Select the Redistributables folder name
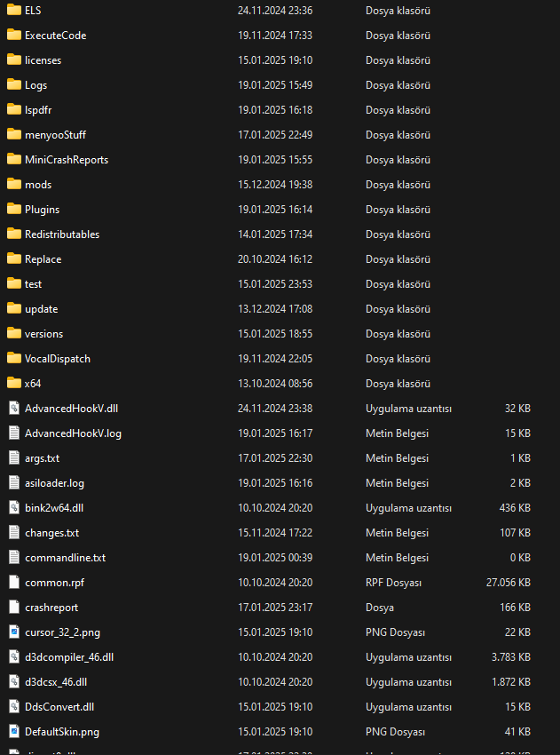The height and width of the screenshot is (755, 560). pos(62,234)
